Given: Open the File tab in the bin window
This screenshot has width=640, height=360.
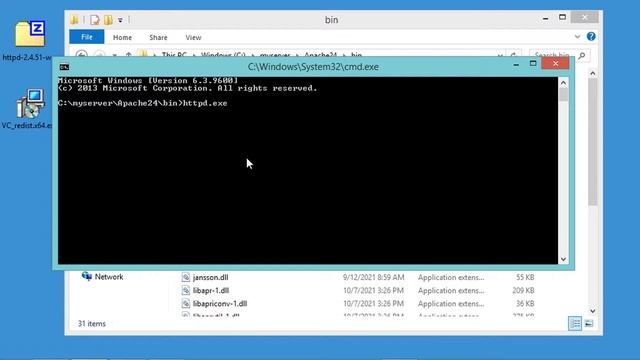Looking at the screenshot, I should click(87, 37).
